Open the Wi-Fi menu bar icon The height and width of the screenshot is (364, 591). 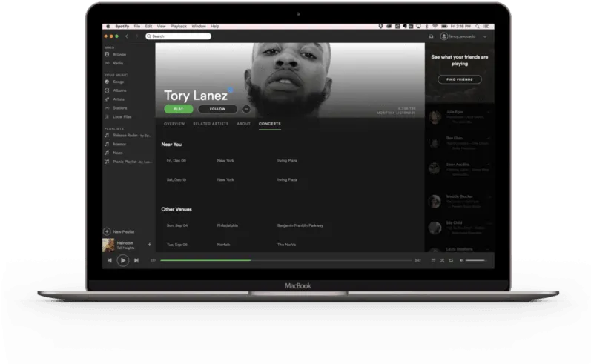435,27
